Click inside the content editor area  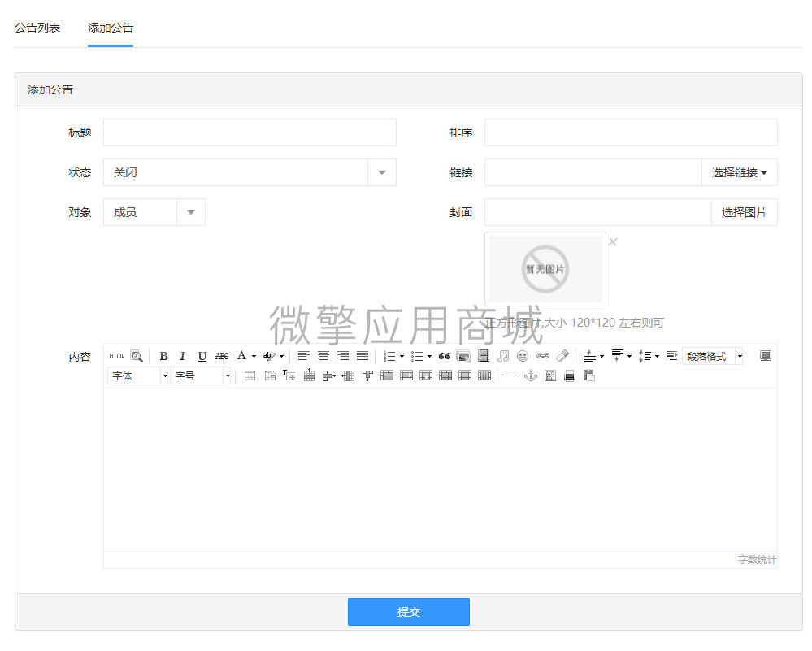click(441, 469)
